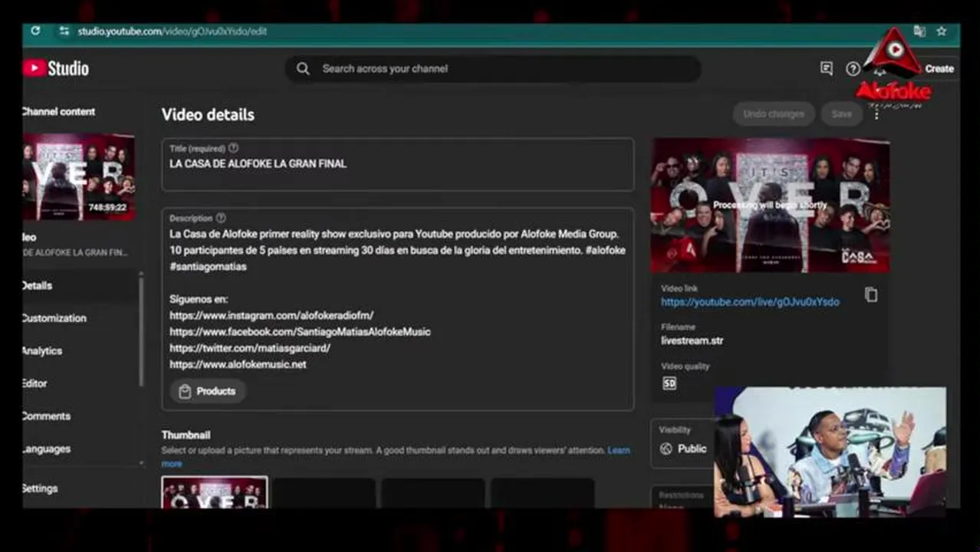Click the Save button
This screenshot has width=980, height=552.
(841, 114)
